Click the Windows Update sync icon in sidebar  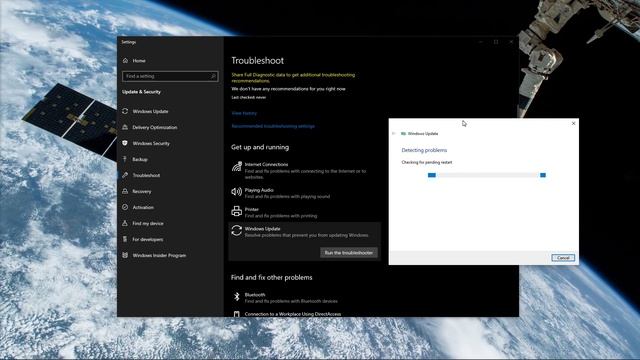(x=125, y=111)
